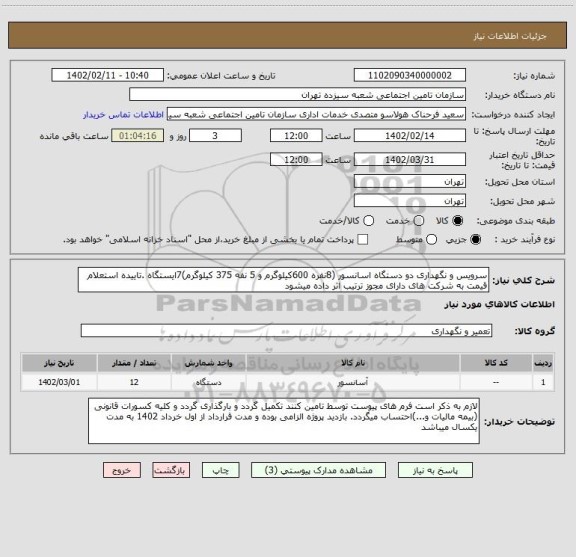Image resolution: width=576 pixels, height=557 pixels.
Task: Select the 'کالا/خدمت' radio button
Action: [x=368, y=220]
